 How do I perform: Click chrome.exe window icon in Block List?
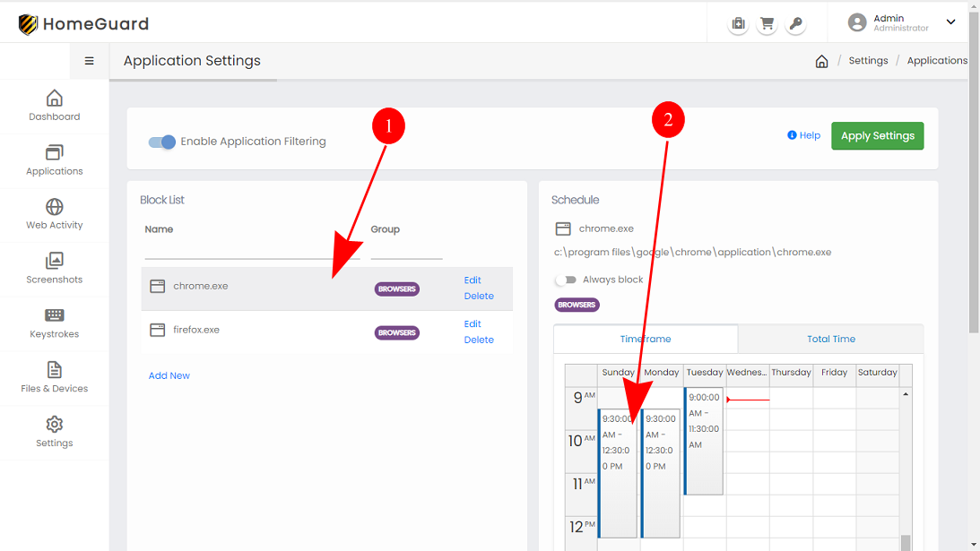tap(158, 286)
